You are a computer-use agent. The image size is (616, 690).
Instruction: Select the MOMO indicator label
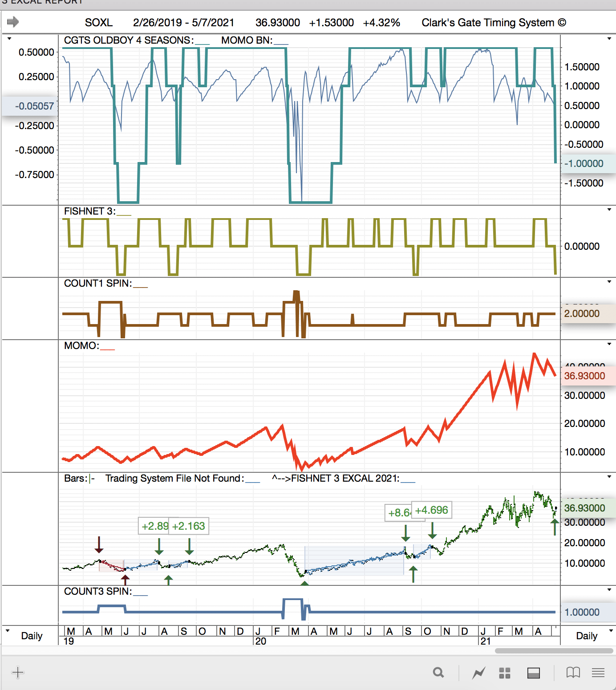pos(82,345)
